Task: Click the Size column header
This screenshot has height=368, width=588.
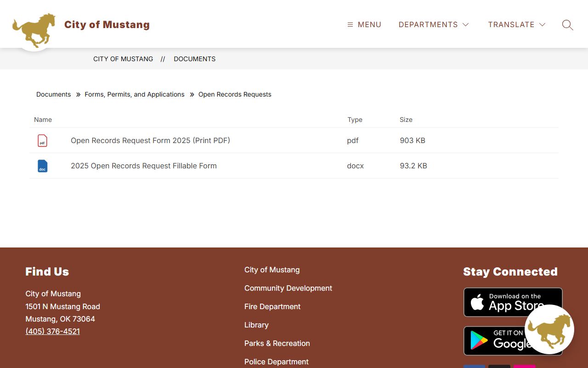Action: click(406, 120)
